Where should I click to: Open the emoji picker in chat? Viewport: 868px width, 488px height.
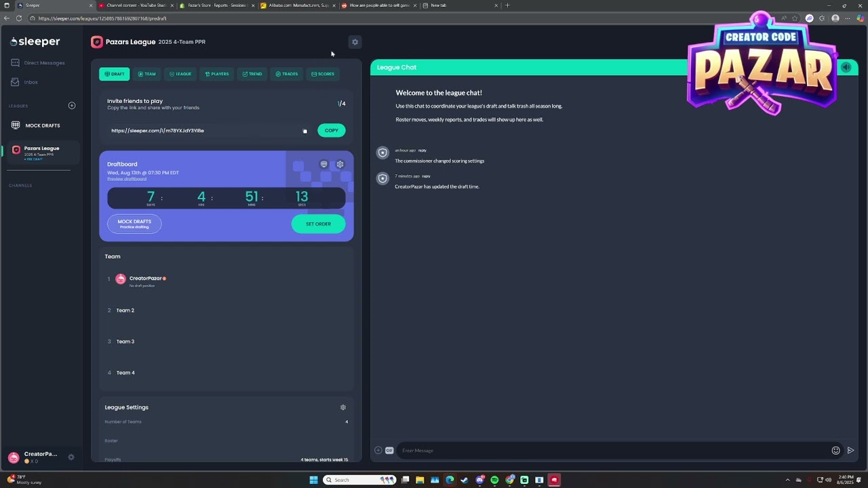(836, 450)
